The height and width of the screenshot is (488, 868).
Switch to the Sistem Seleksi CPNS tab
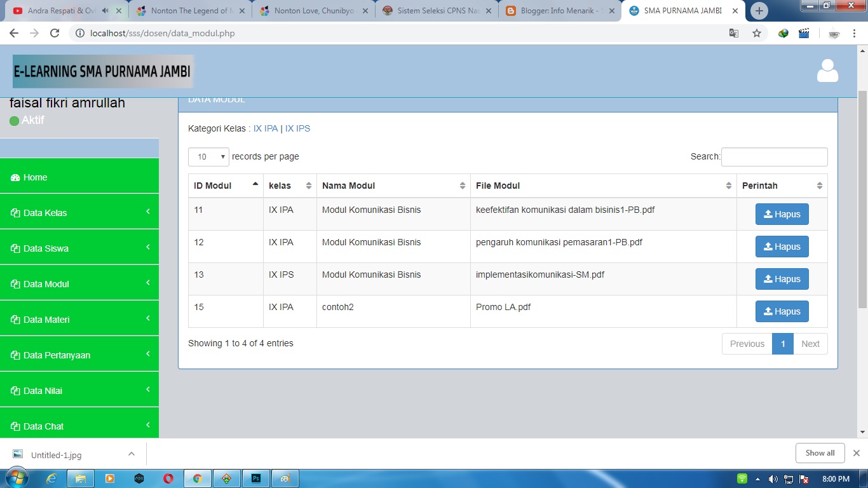point(434,10)
